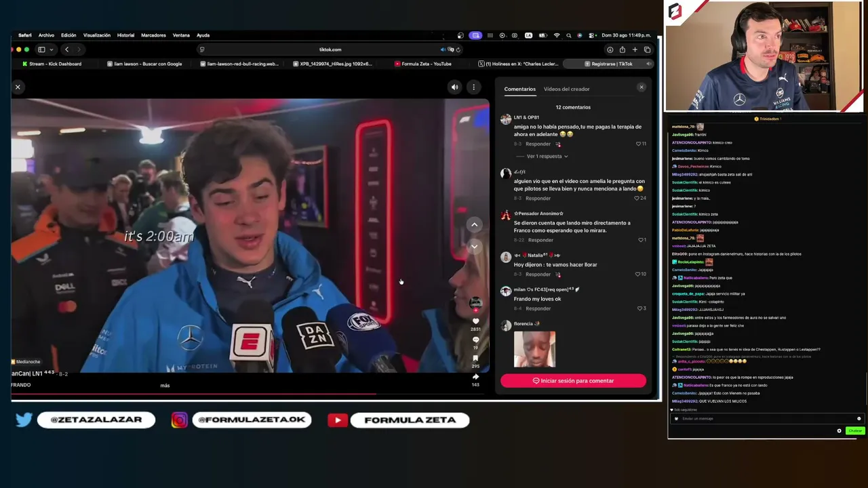The image size is (868, 488).
Task: Open macOS Spotlight search in the menu bar
Action: (568, 35)
